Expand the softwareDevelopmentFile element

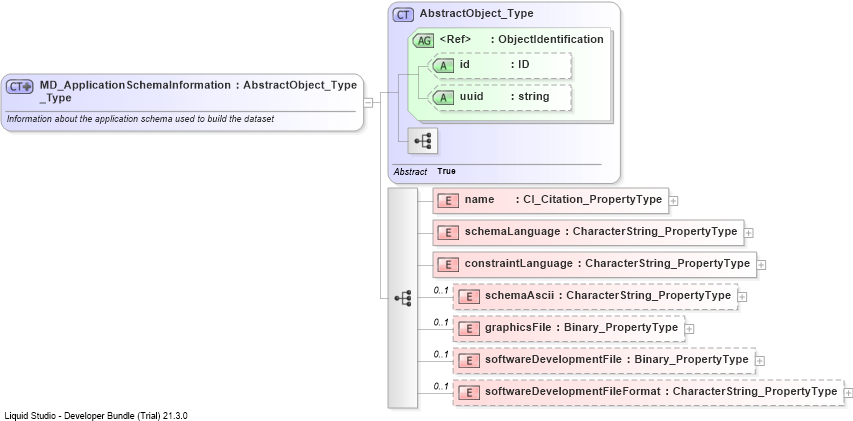[x=760, y=361]
